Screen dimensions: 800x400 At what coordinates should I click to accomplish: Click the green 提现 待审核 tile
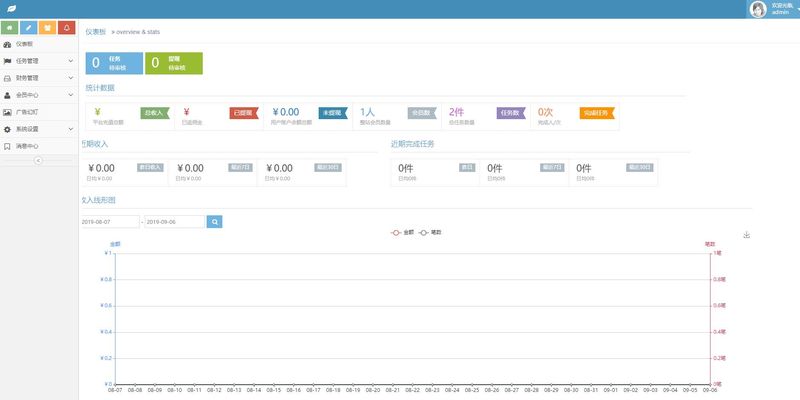(173, 63)
